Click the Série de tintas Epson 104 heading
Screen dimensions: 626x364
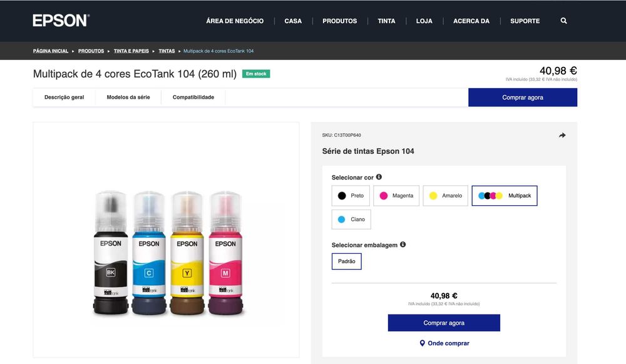click(368, 151)
